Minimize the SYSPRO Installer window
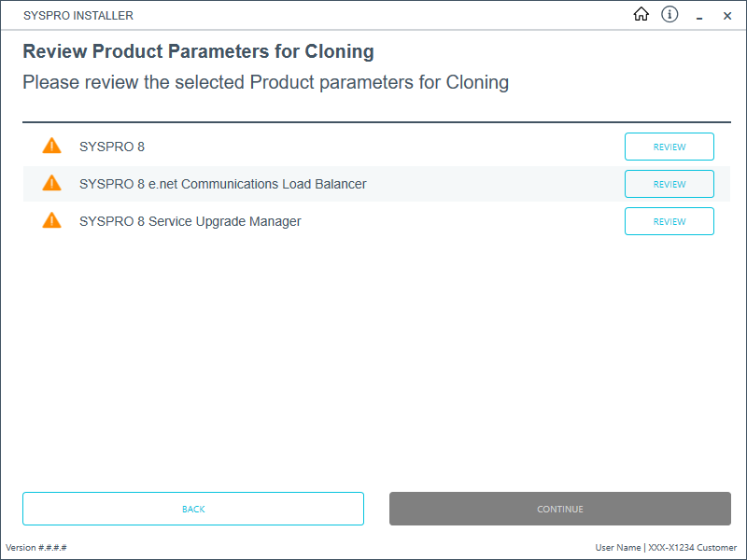 click(699, 16)
